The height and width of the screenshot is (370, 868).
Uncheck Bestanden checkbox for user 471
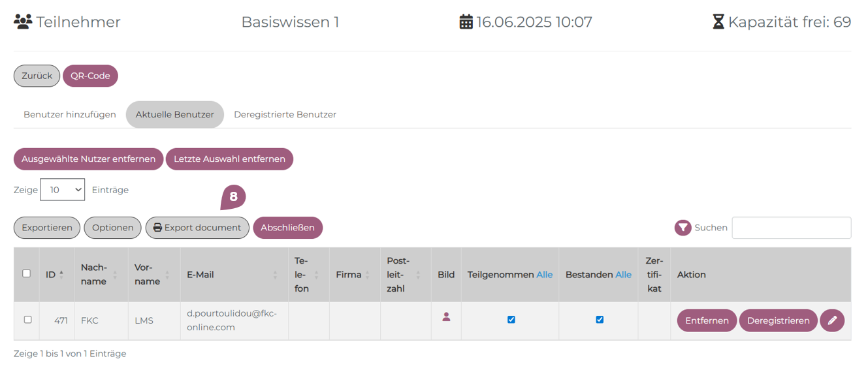pos(600,320)
